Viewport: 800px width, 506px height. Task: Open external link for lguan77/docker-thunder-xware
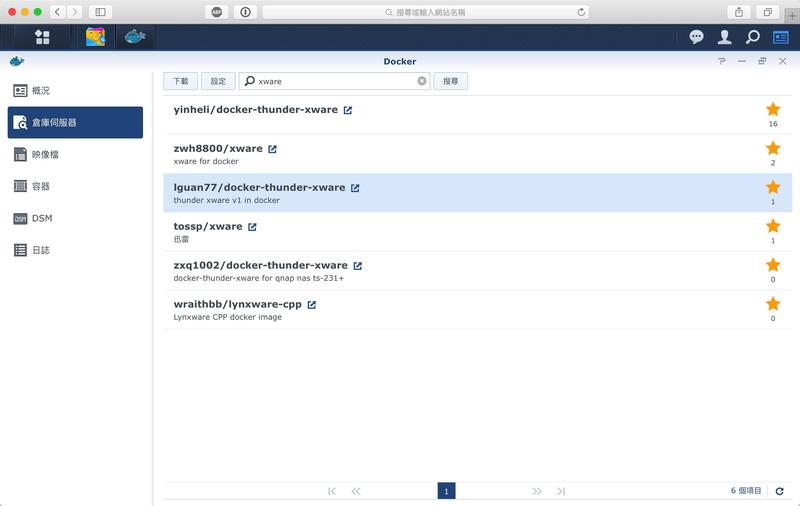pyautogui.click(x=355, y=188)
